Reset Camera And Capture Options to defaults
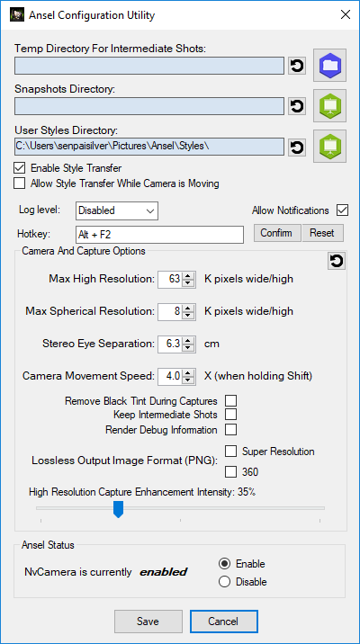Screen dimensions: 360x644 337,261
